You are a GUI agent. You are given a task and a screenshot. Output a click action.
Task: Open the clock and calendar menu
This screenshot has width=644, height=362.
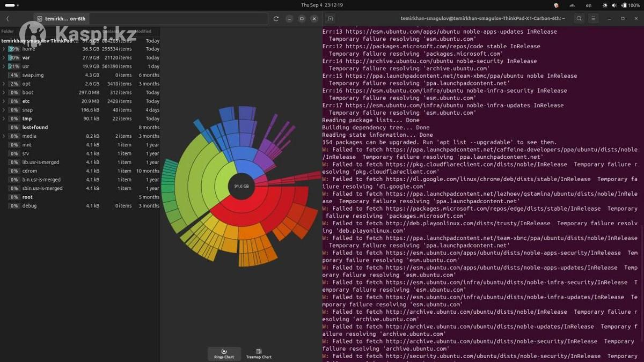tap(322, 5)
